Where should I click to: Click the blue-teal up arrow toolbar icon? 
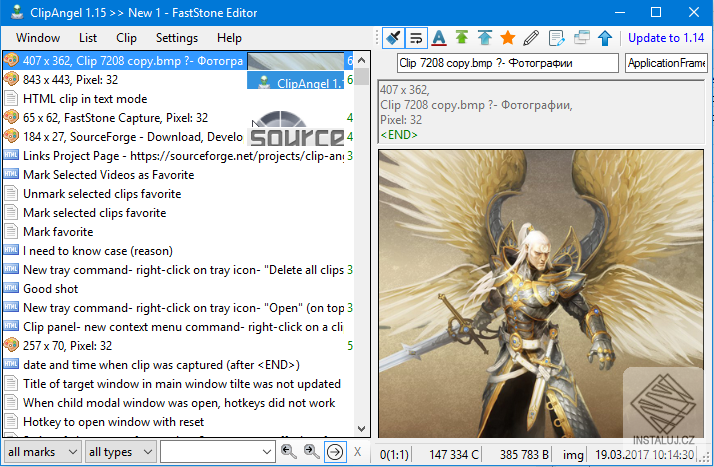pyautogui.click(x=484, y=38)
